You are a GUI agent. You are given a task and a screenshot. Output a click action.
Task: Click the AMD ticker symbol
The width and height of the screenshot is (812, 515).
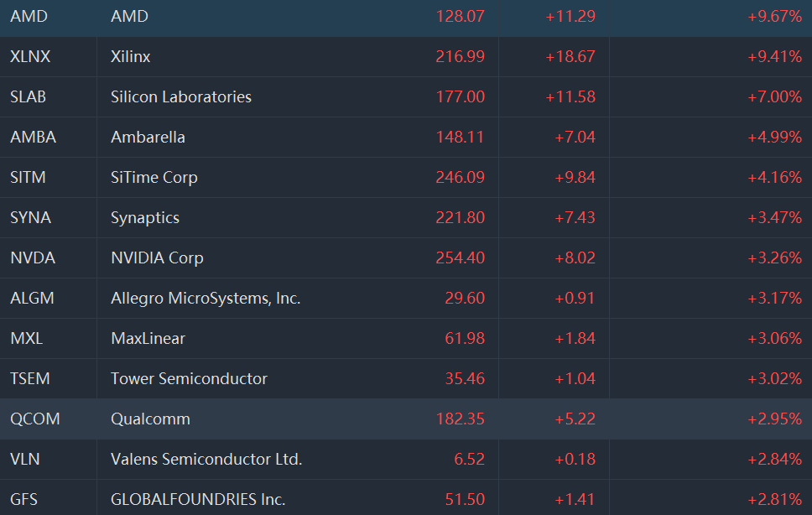coord(29,16)
